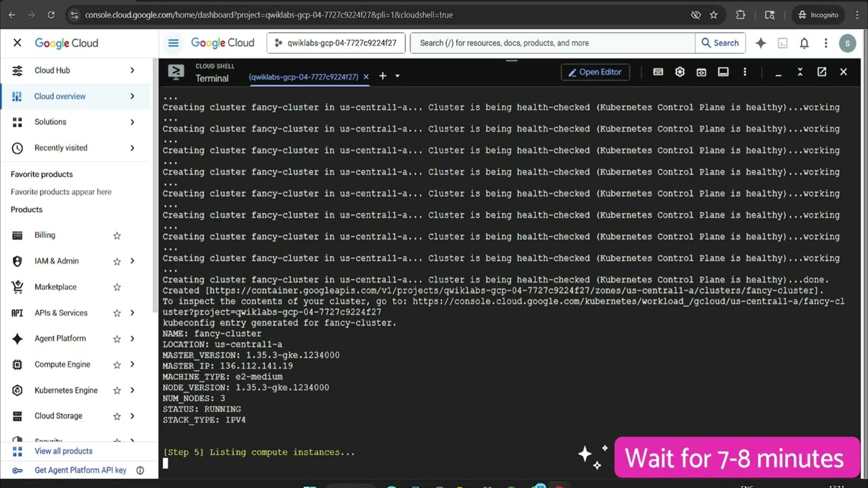This screenshot has width=868, height=488.
Task: Toggle the Cloud Shell on-screen keyboard icon
Action: click(x=658, y=72)
